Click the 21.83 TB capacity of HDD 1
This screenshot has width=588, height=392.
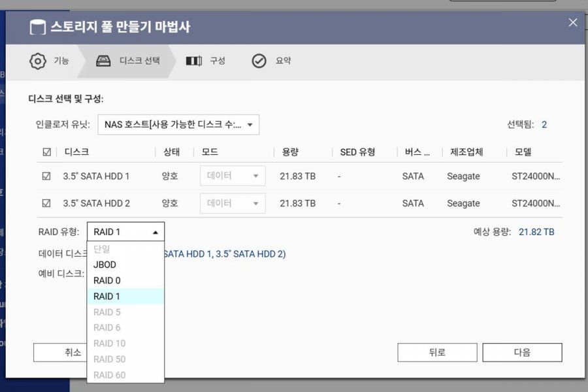coord(298,176)
